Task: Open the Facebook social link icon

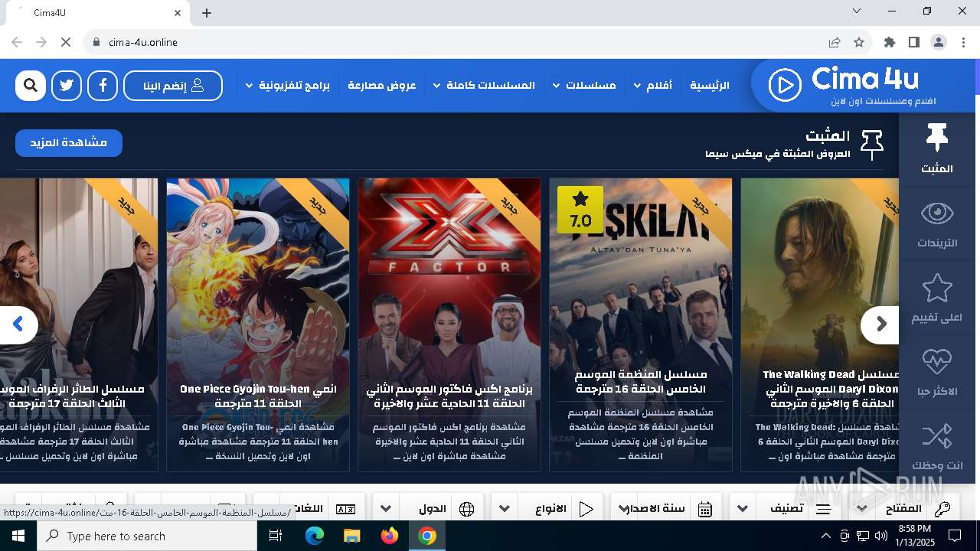Action: [103, 86]
